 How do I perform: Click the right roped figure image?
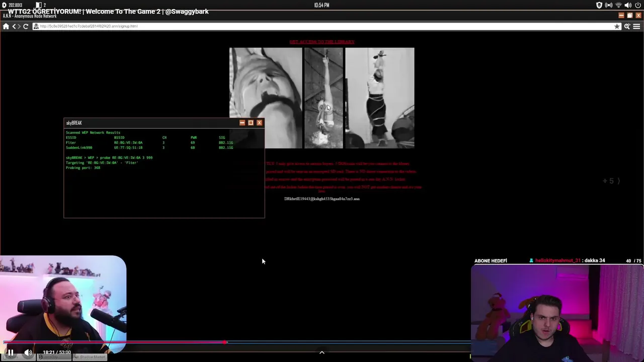tap(380, 98)
